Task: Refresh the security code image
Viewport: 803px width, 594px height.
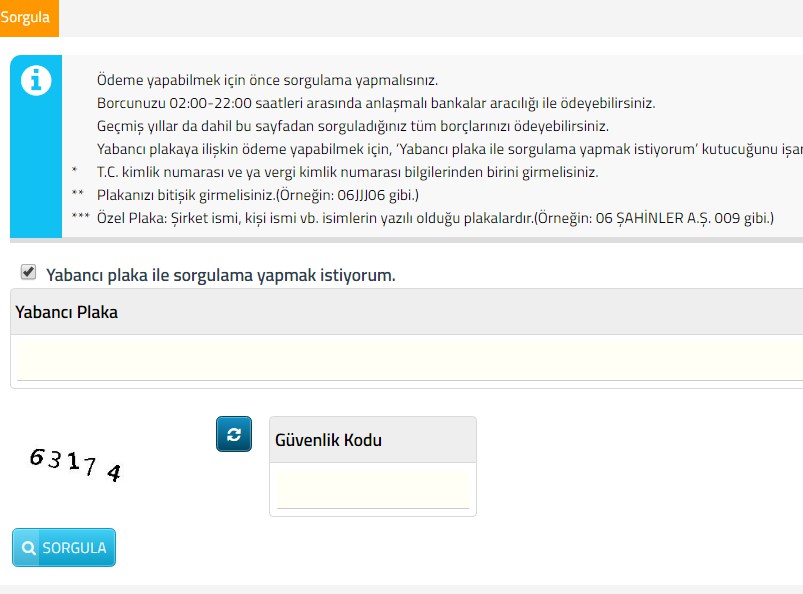Action: [234, 434]
